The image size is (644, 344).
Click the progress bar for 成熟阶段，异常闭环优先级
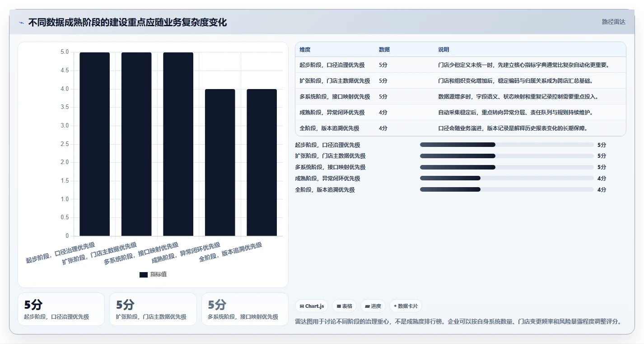coord(507,179)
